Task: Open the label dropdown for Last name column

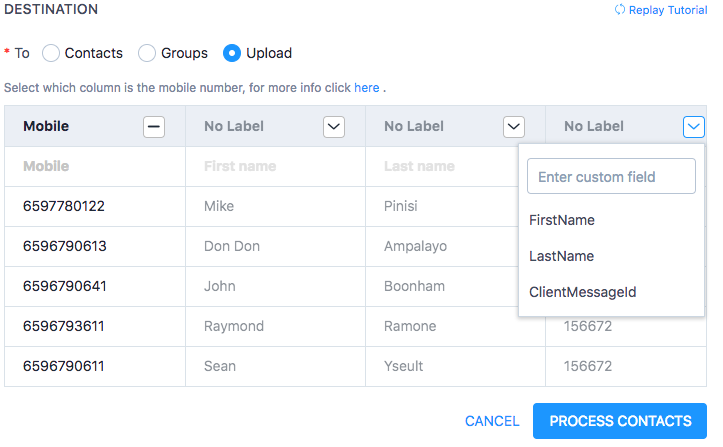Action: coord(514,127)
